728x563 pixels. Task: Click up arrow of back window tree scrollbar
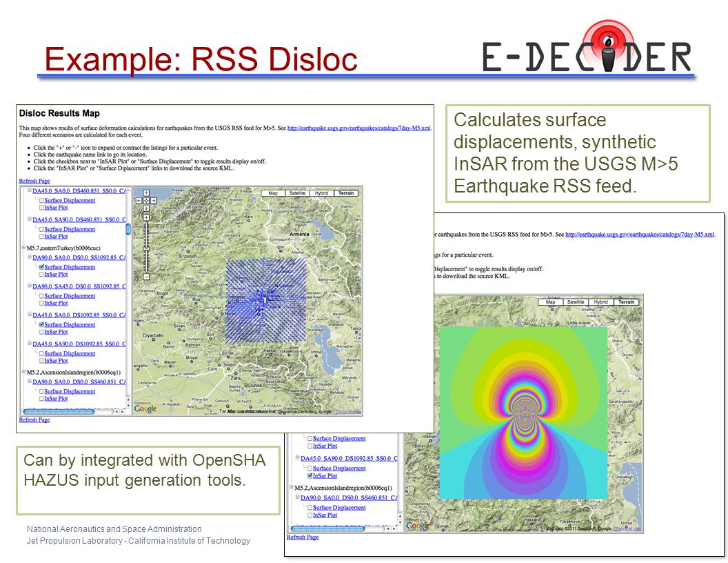[x=401, y=516]
